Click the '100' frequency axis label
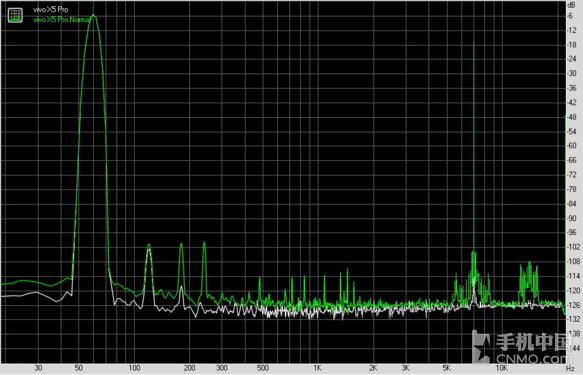The height and width of the screenshot is (375, 583). (134, 368)
